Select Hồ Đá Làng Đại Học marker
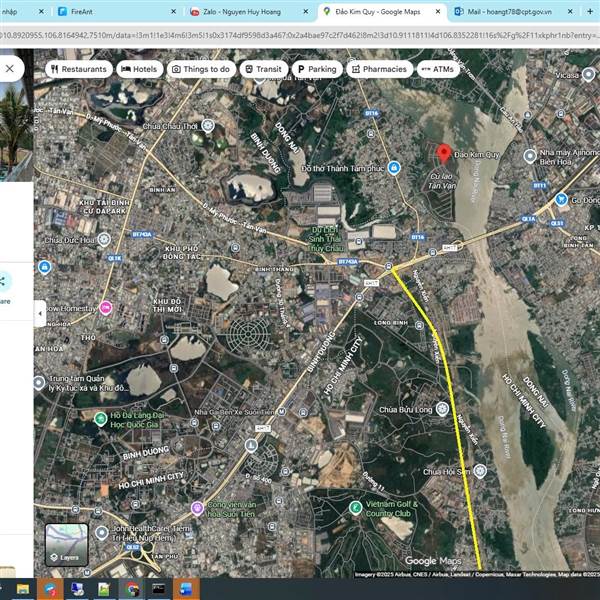 100,419
